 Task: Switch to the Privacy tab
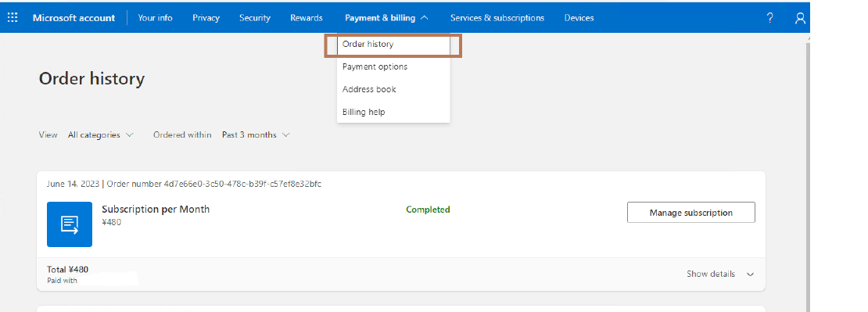pos(206,18)
